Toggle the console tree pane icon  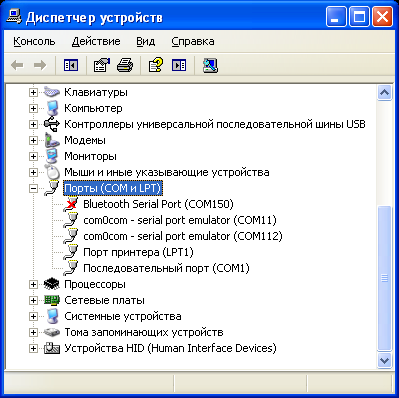point(71,65)
